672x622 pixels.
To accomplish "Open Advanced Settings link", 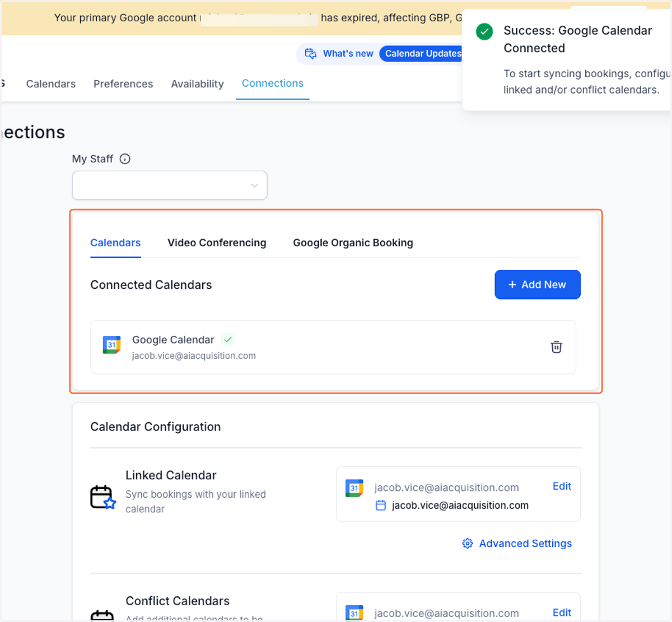I will 525,544.
